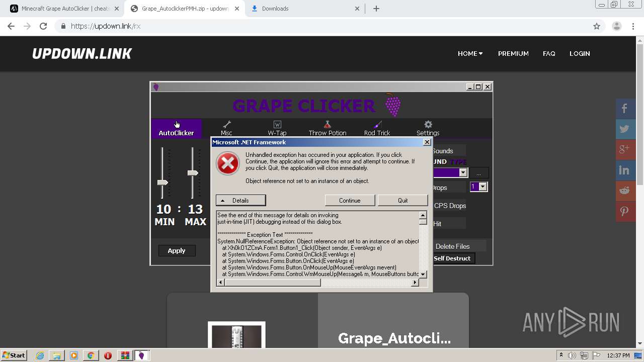Viewport: 644px width, 362px height.
Task: Click the MAX CPS slider thumb
Action: [x=192, y=172]
